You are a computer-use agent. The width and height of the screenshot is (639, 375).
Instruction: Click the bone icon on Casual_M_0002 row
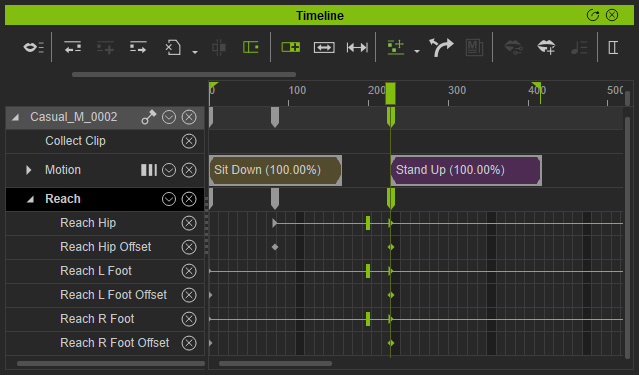148,117
